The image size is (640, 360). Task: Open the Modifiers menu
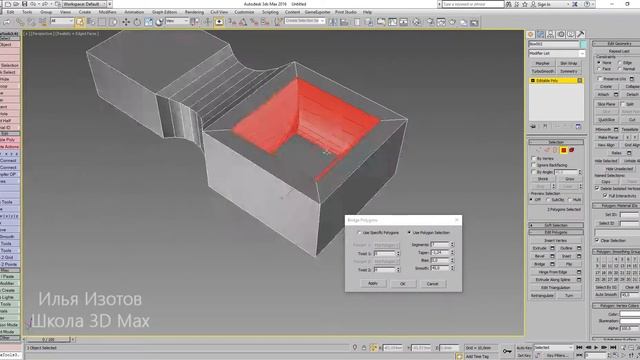108,12
